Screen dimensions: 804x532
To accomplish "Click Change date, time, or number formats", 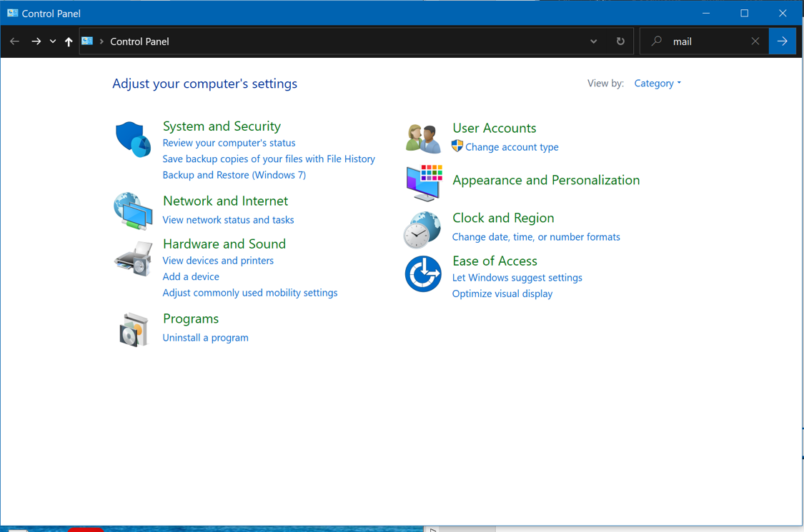I will (x=536, y=237).
